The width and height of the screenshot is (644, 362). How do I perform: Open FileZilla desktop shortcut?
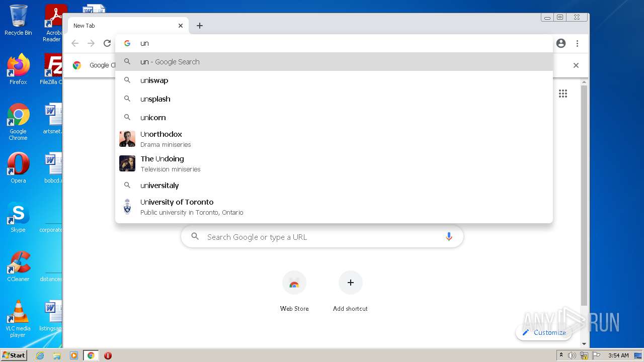(x=52, y=69)
